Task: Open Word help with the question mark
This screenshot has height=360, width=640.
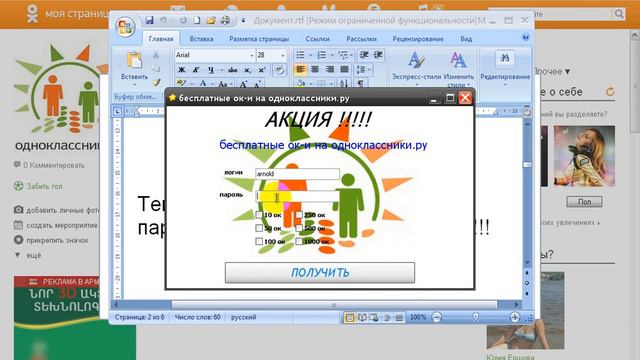Action: (x=525, y=38)
